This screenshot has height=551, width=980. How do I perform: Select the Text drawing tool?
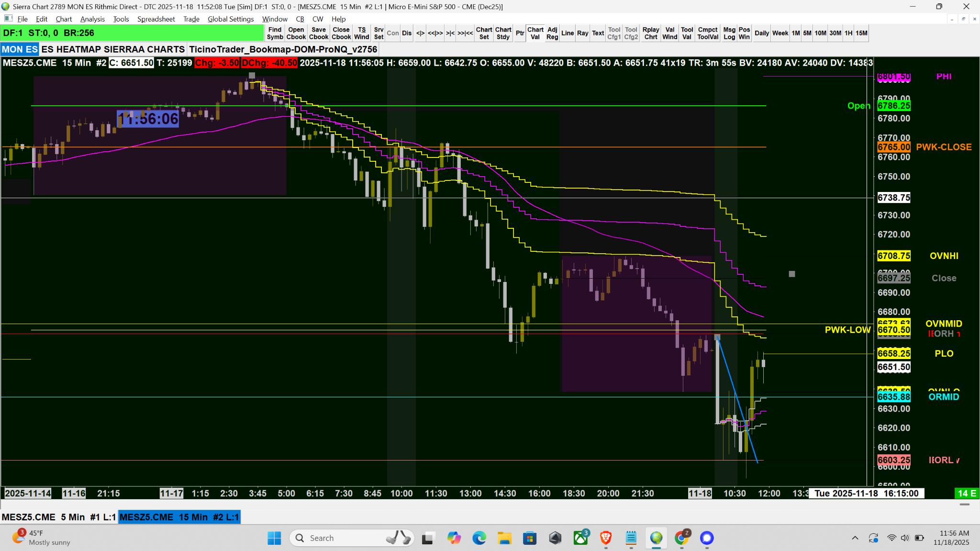click(x=598, y=33)
